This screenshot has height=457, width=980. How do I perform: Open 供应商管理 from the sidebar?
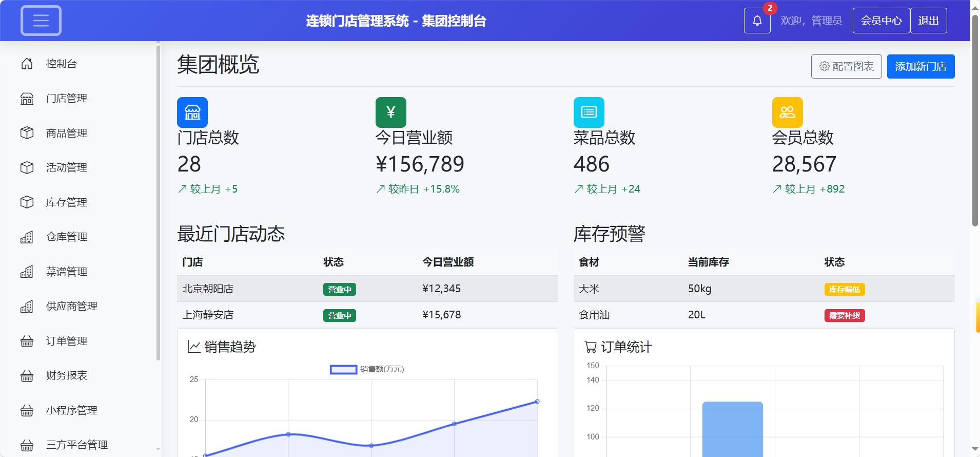pos(71,306)
